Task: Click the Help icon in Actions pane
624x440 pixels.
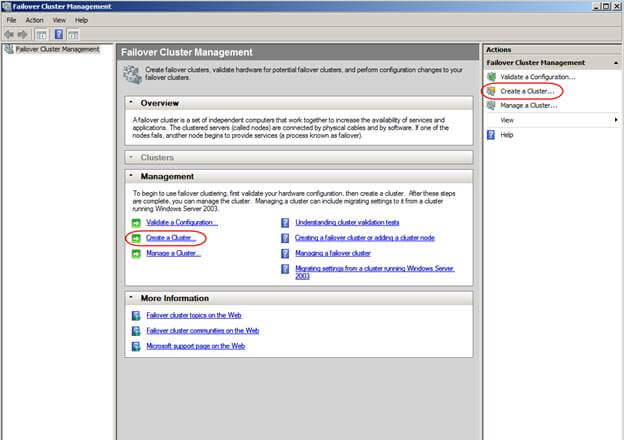Action: click(x=491, y=135)
